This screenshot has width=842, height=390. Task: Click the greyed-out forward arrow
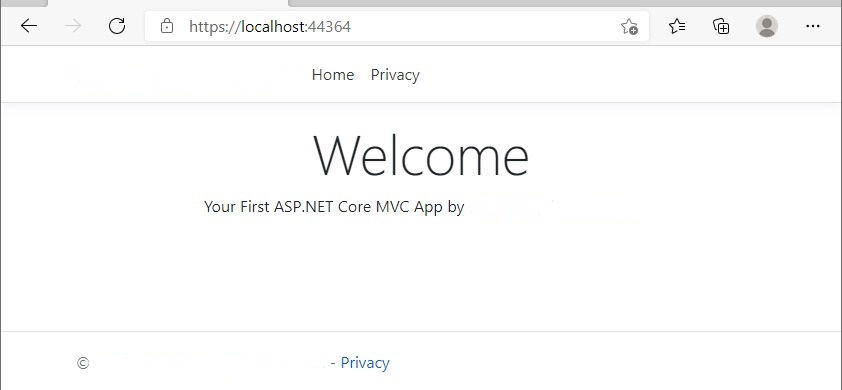[73, 26]
